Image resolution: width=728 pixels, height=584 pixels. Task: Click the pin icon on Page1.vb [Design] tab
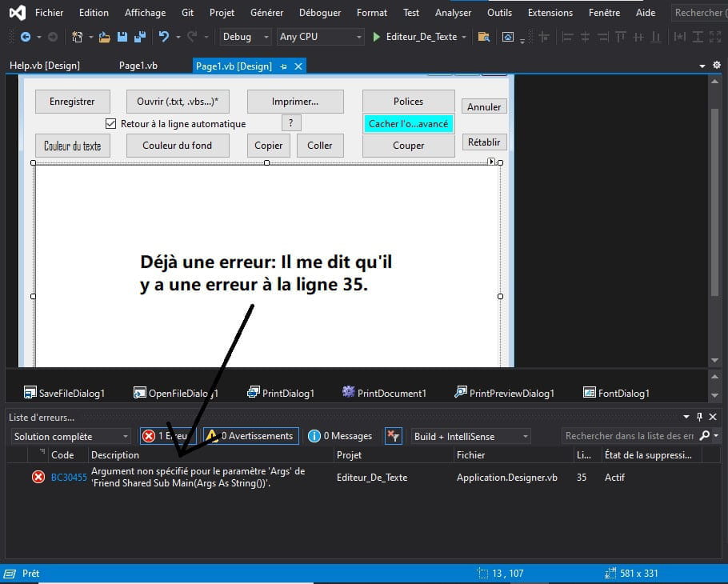point(283,66)
